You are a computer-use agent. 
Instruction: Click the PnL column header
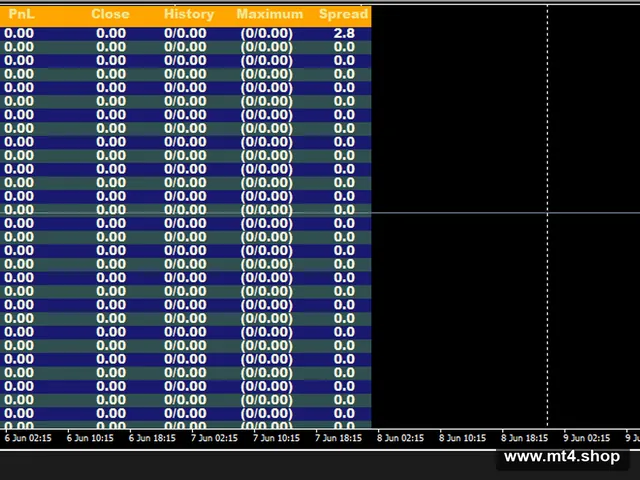click(21, 14)
